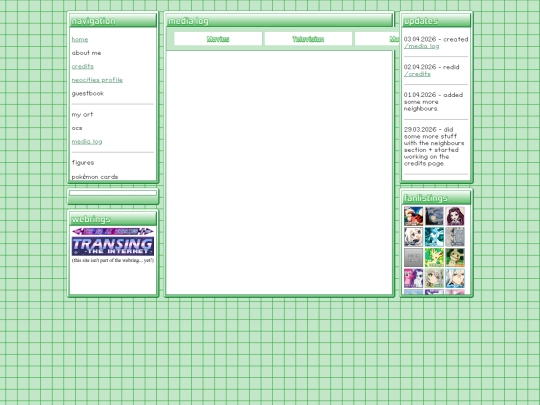The width and height of the screenshot is (540, 405).
Task: Click the 'media log' panel heading
Action: point(188,21)
